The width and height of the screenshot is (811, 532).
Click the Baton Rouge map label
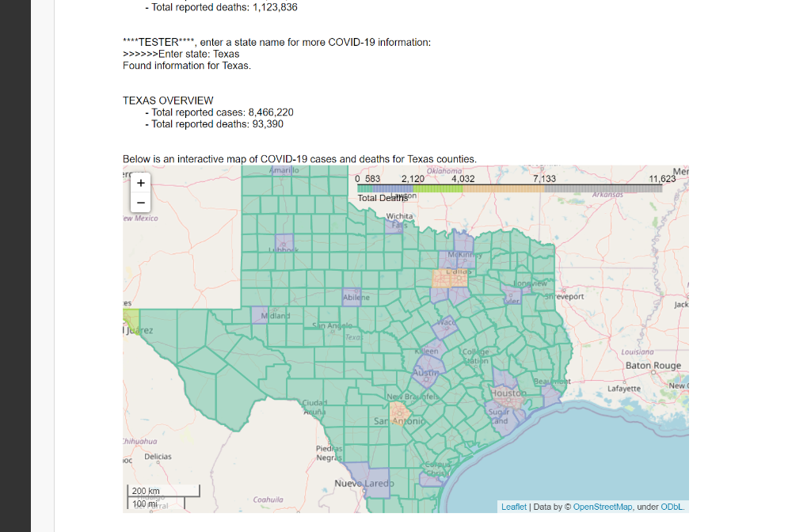coord(653,366)
